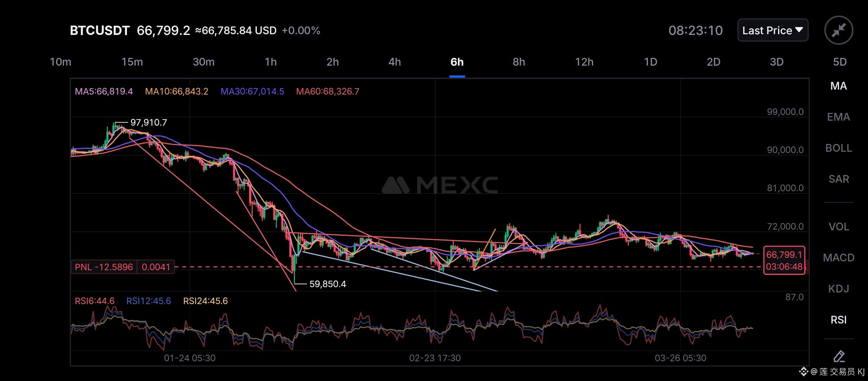Click the 03-26 05:30 date label
Viewport: 868px width, 381px height.
[x=680, y=358]
